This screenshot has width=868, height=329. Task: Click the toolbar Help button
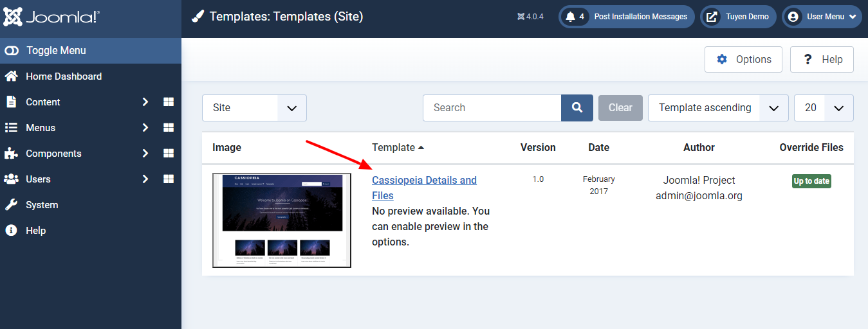tap(822, 59)
